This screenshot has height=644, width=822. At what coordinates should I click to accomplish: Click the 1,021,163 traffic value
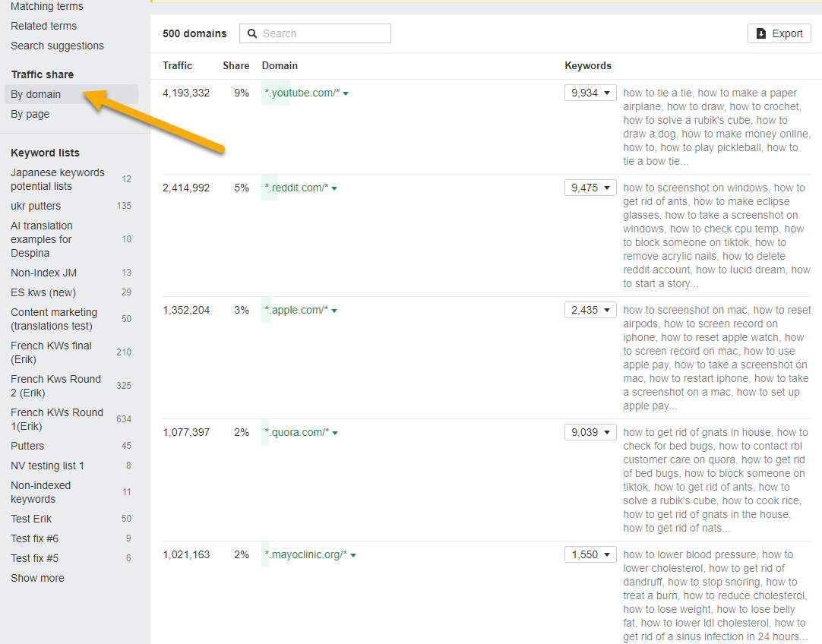tap(186, 554)
